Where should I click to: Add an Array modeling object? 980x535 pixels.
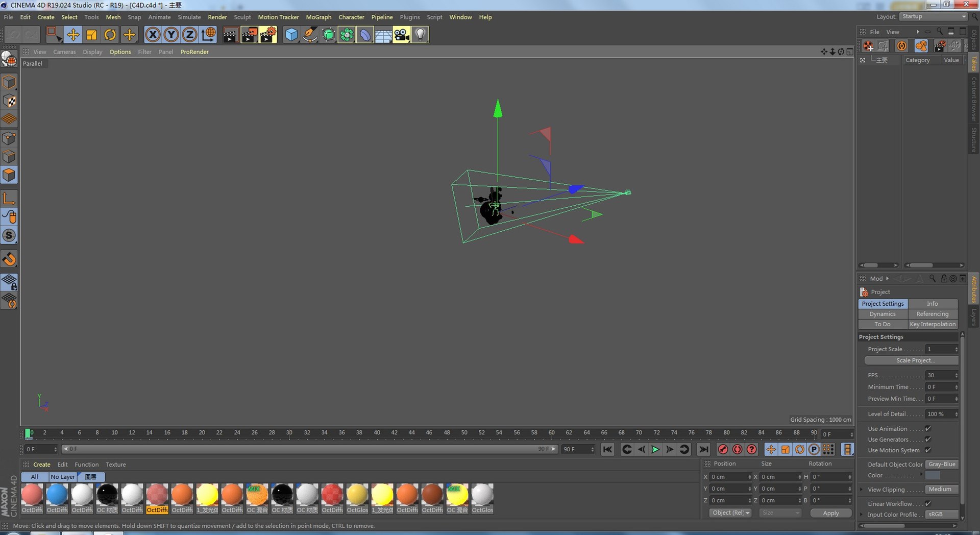[347, 35]
